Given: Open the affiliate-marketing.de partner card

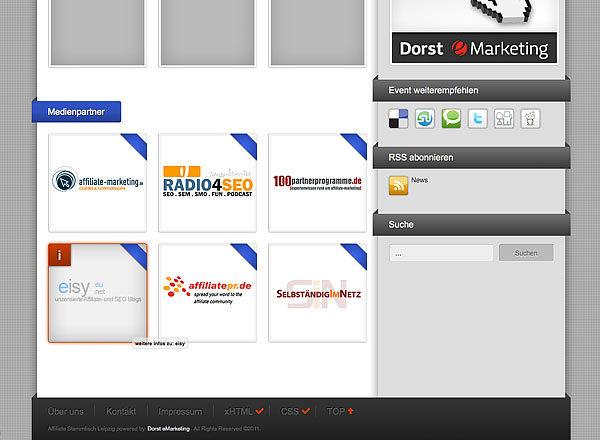Looking at the screenshot, I should coord(98,183).
